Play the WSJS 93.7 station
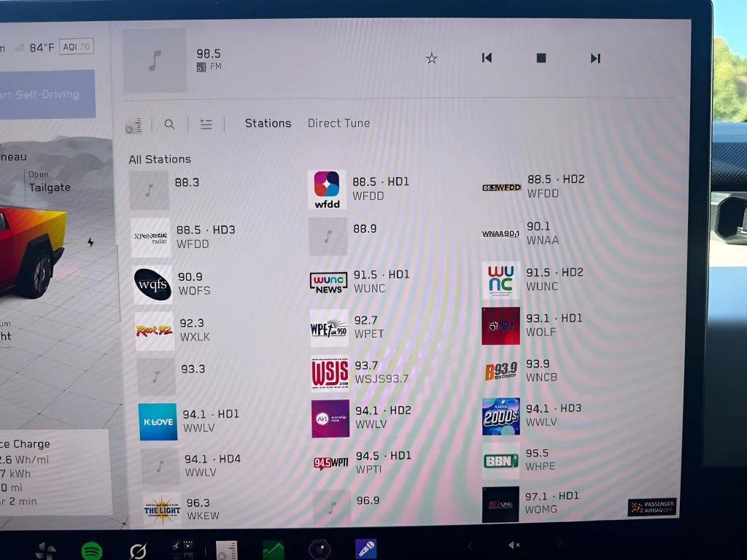The image size is (747, 560). 360,373
